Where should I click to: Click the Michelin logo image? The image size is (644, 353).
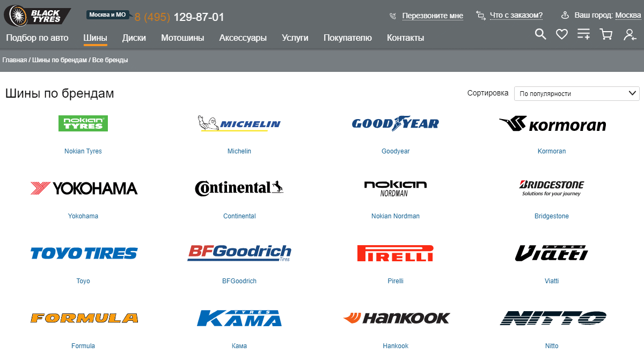click(x=239, y=123)
